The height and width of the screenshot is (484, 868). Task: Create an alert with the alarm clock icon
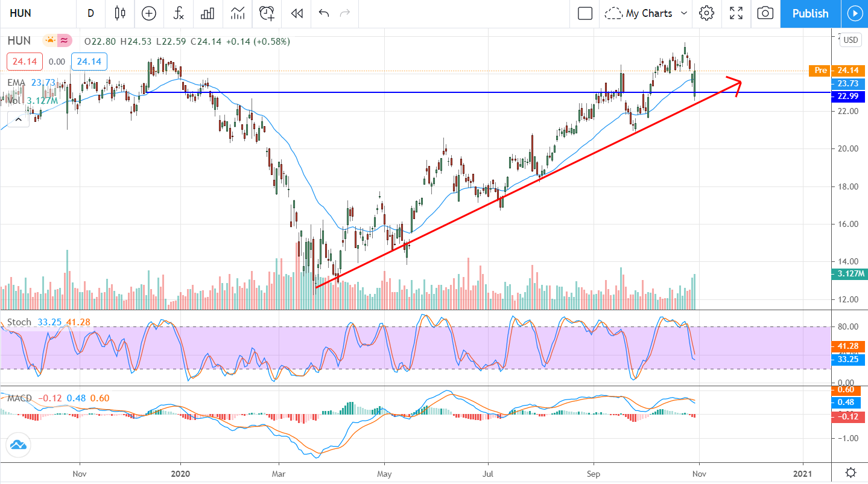pos(267,13)
